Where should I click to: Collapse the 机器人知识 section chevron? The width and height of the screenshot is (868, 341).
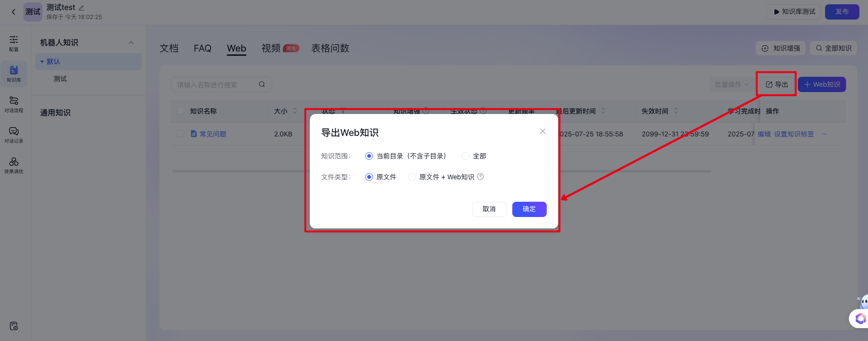(x=131, y=42)
